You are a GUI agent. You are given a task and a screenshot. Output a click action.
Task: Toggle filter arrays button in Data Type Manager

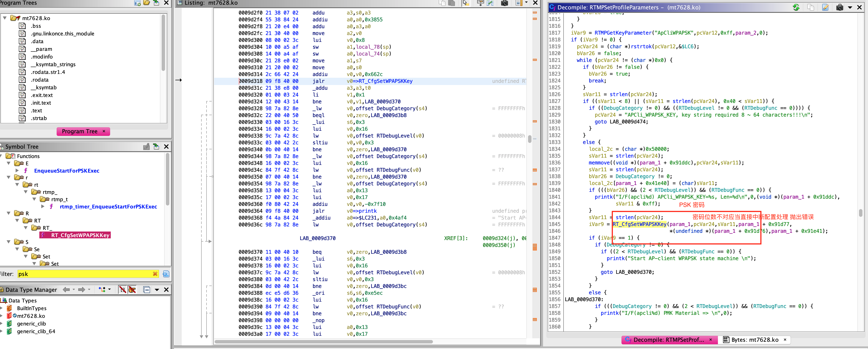point(122,289)
